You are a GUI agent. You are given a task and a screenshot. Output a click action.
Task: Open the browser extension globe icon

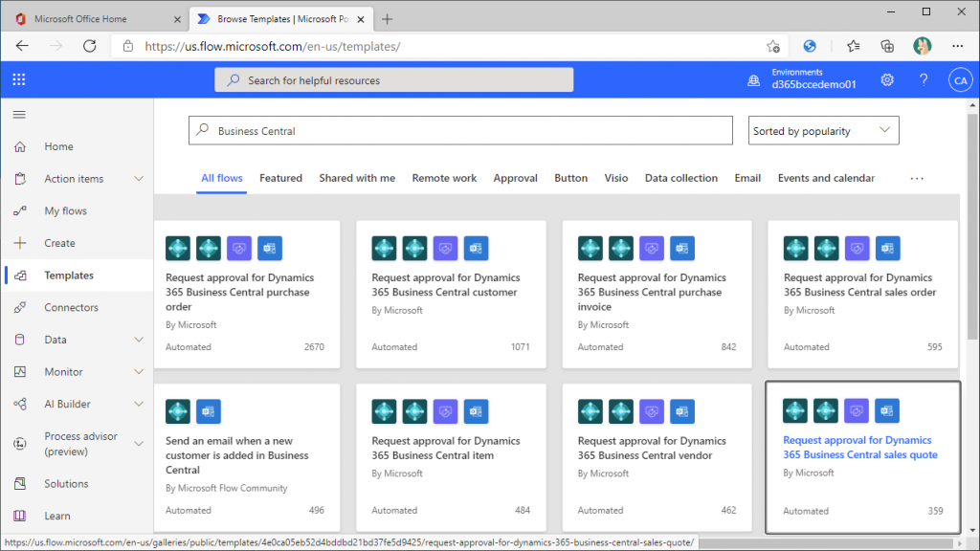[x=810, y=46]
